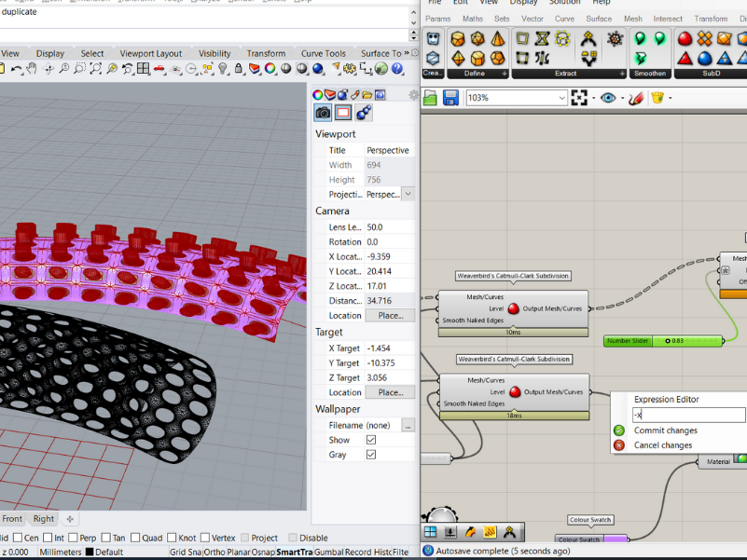This screenshot has height=560, width=747.
Task: Save the Grasshopper document with floppy icon
Action: (x=450, y=98)
